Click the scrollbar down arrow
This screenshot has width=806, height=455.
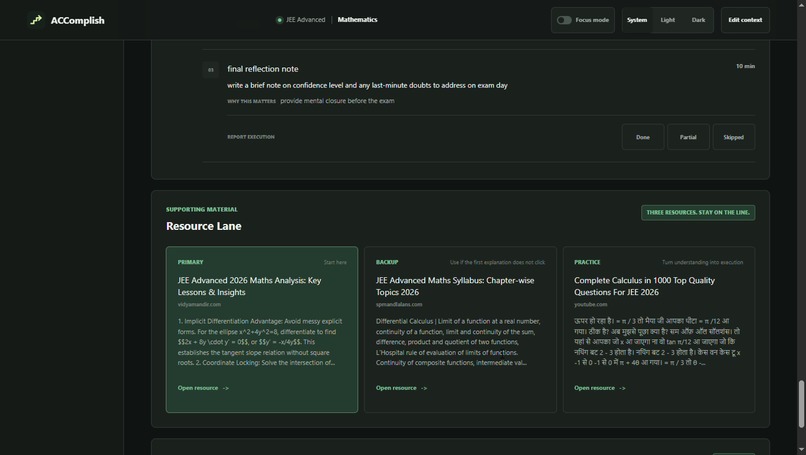point(801,450)
